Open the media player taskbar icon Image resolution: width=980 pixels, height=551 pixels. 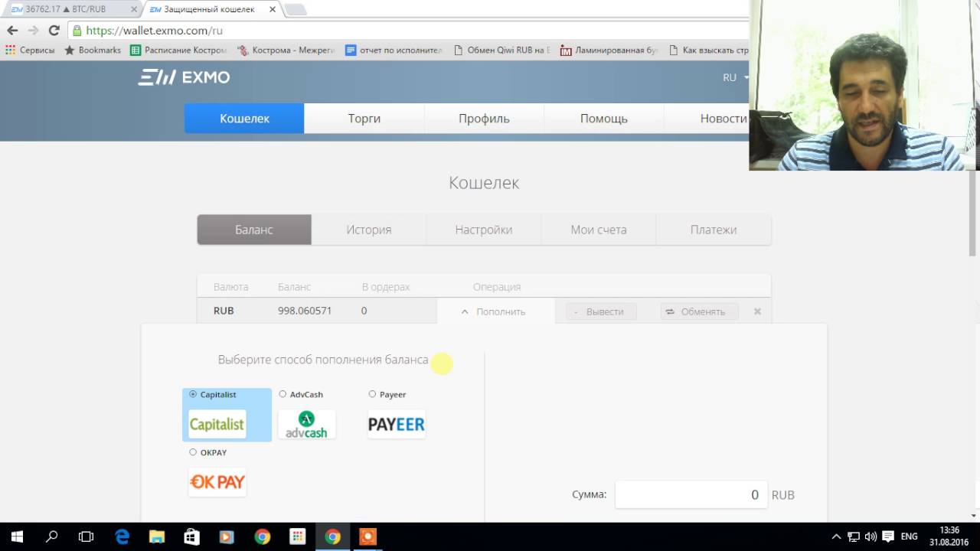pos(227,536)
